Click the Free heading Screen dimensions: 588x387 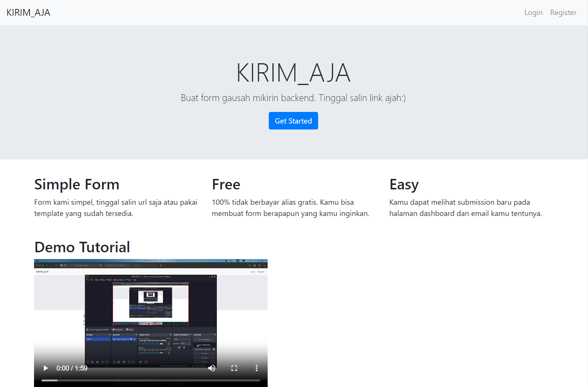[226, 185]
